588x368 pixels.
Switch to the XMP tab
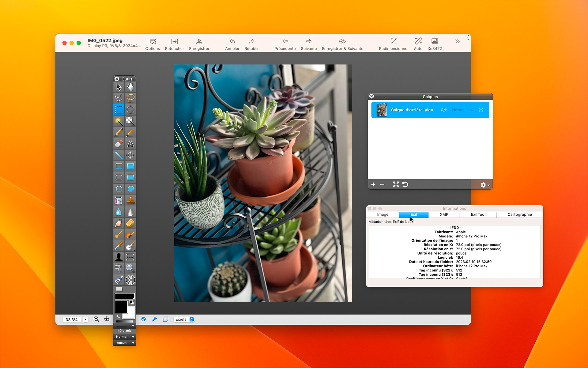coord(444,214)
